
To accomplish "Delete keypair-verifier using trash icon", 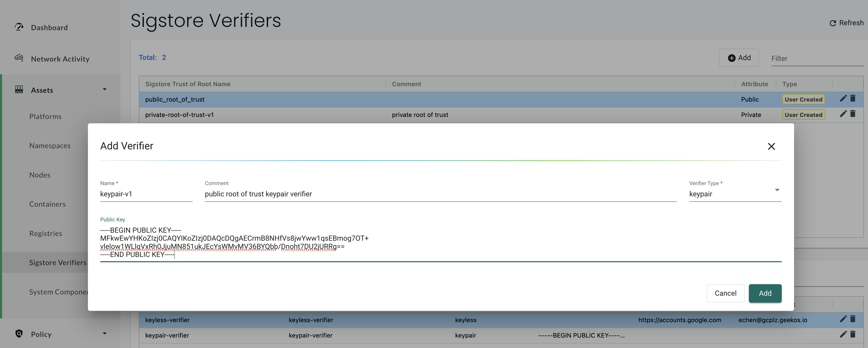I will click(853, 334).
